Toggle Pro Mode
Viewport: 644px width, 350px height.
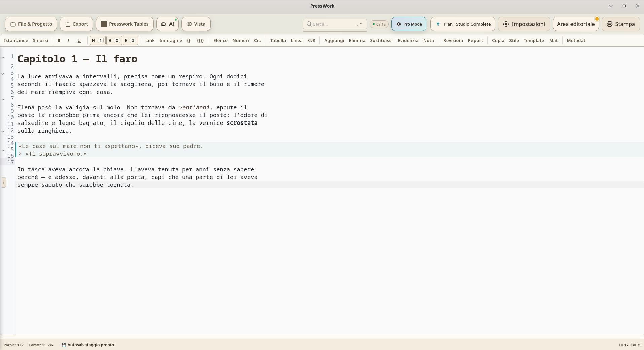409,24
